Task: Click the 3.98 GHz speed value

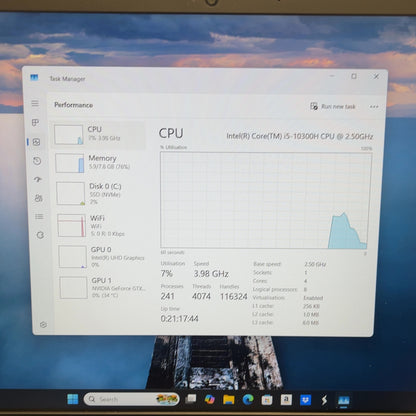Action: tap(211, 274)
